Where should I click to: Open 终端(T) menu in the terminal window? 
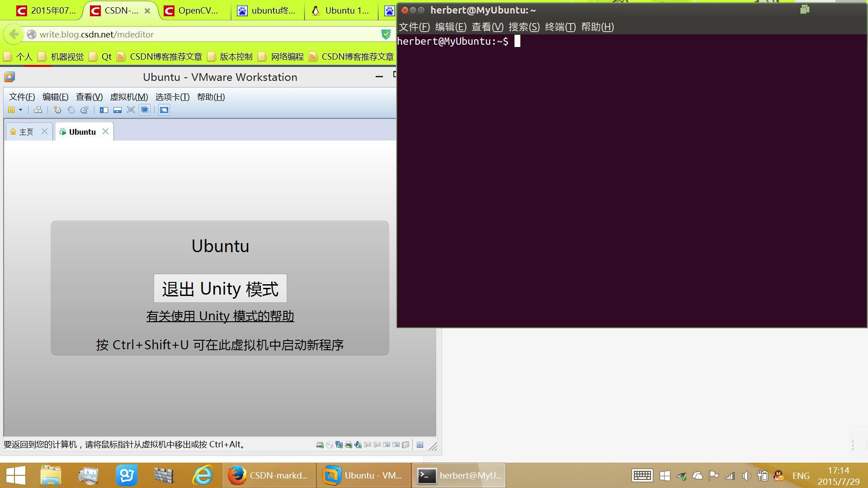click(561, 27)
